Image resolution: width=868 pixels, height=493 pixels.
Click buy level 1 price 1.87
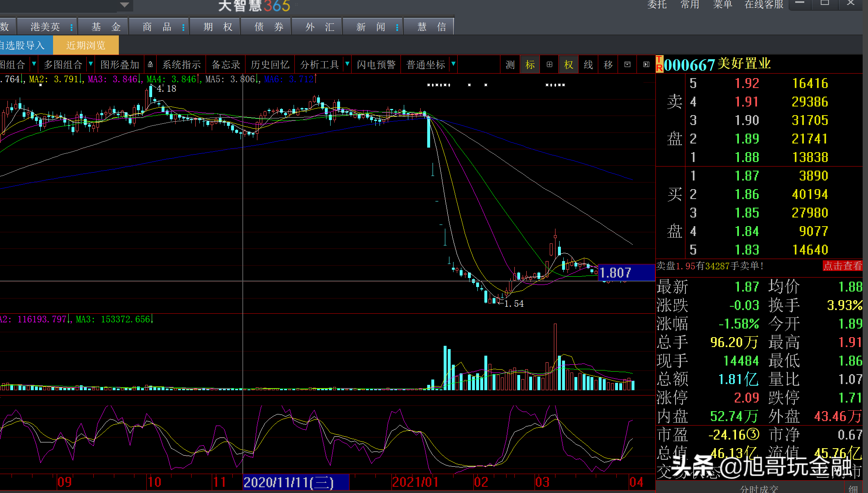coord(747,176)
